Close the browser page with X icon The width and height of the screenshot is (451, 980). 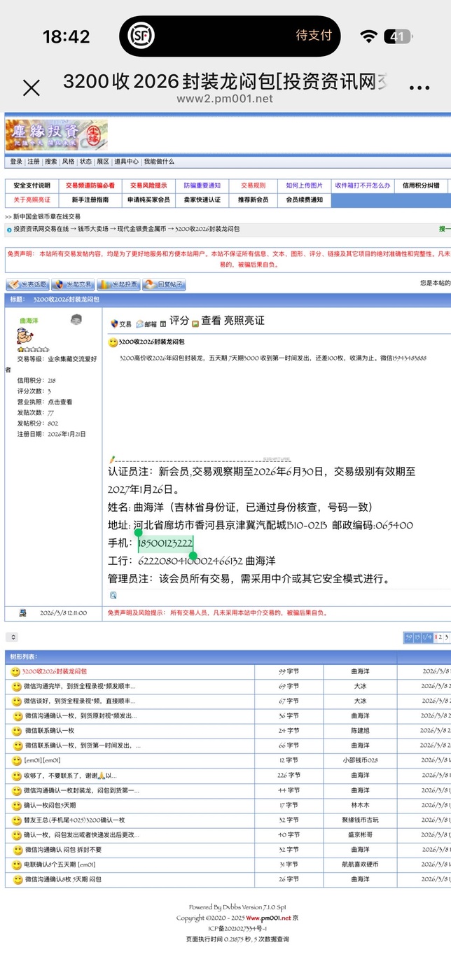pos(32,87)
